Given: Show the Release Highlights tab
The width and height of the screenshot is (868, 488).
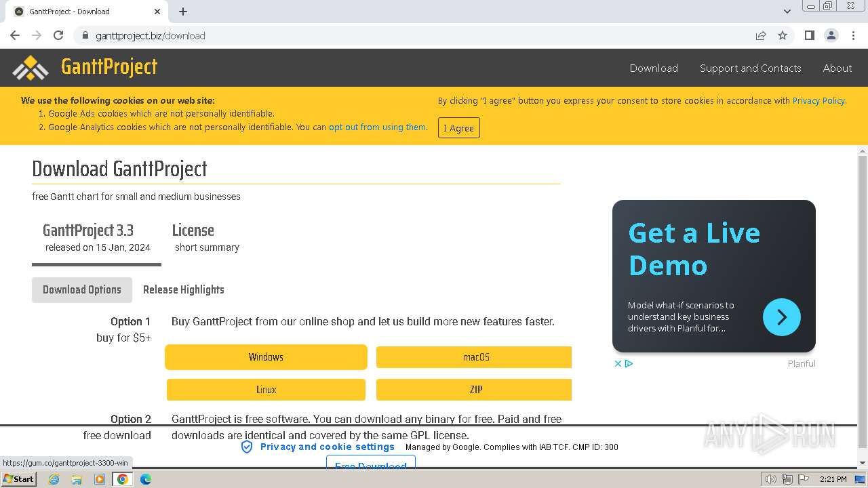Looking at the screenshot, I should [x=184, y=289].
